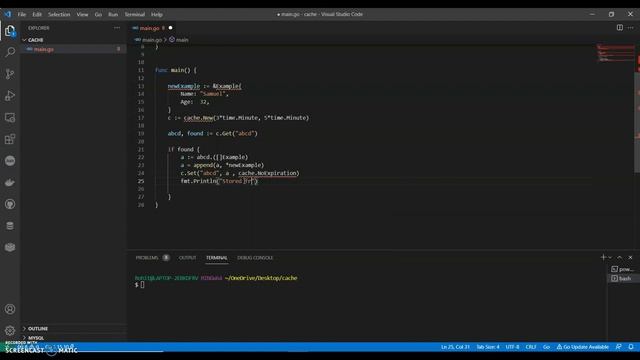
Task: Click the unsaved dot on main.go tab
Action: tap(170, 28)
